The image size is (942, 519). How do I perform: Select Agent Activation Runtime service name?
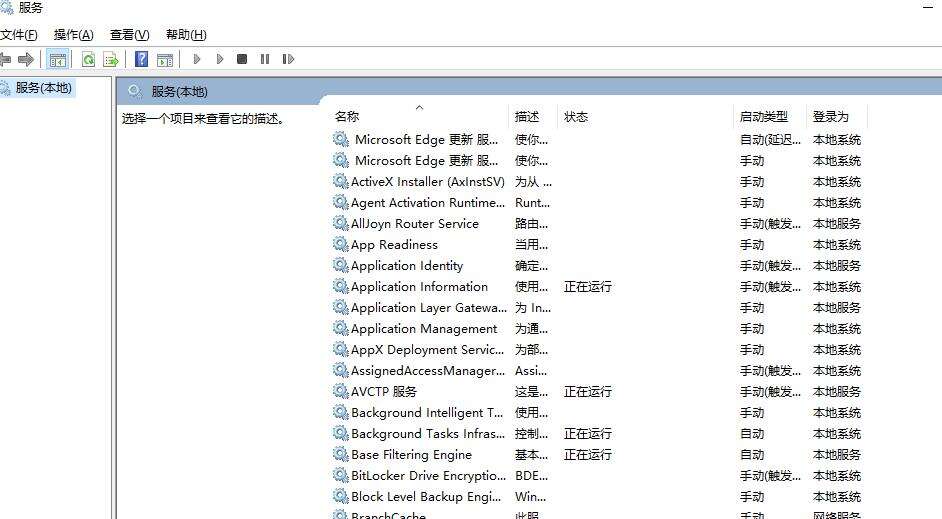(x=428, y=202)
